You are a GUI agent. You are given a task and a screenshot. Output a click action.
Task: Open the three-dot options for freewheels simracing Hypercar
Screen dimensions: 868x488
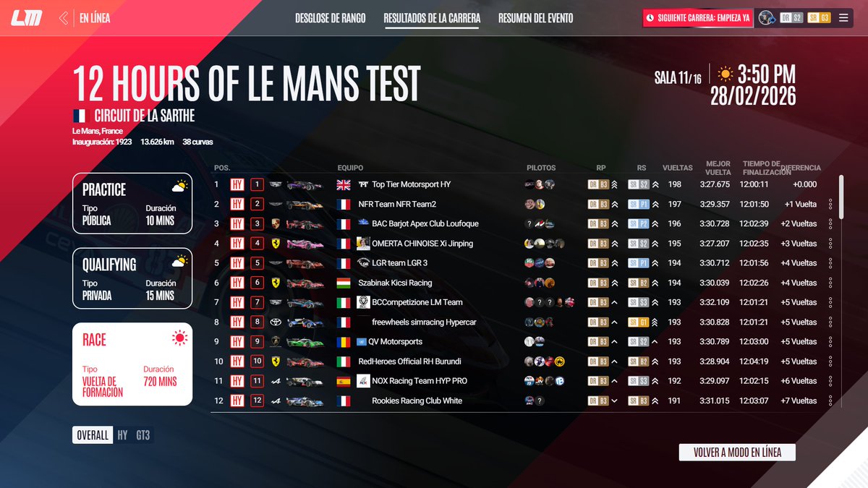point(830,322)
